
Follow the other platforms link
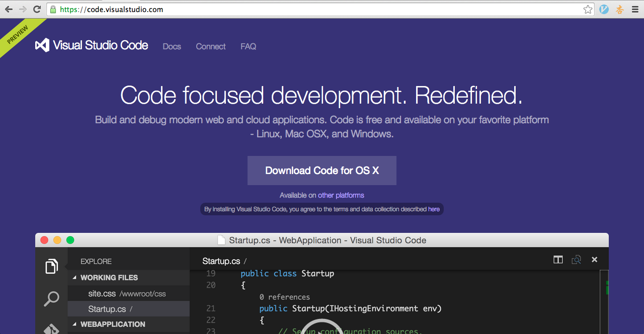point(341,195)
